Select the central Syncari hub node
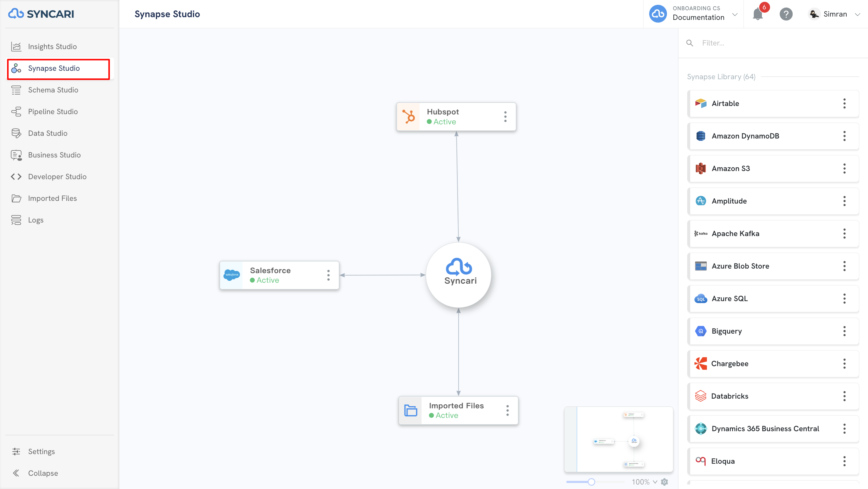Viewport: 868px width, 489px height. click(459, 275)
